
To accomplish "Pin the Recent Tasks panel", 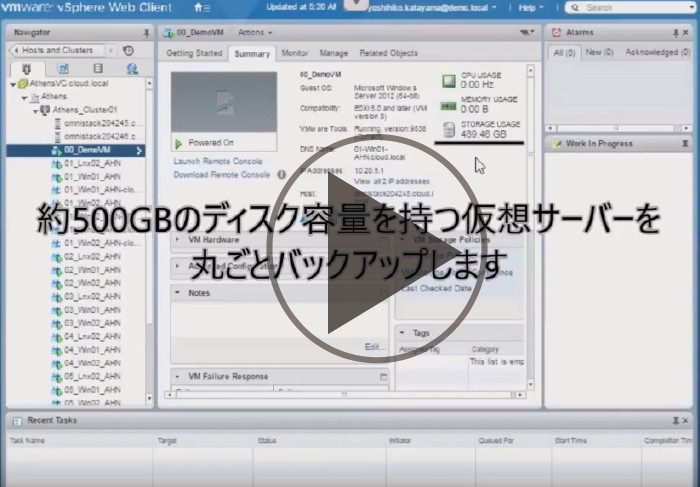I will click(x=676, y=420).
